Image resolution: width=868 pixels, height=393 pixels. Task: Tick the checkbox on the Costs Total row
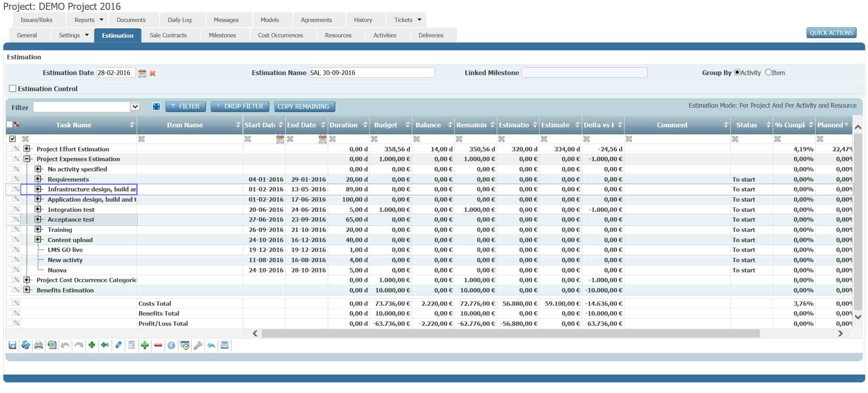click(10, 303)
